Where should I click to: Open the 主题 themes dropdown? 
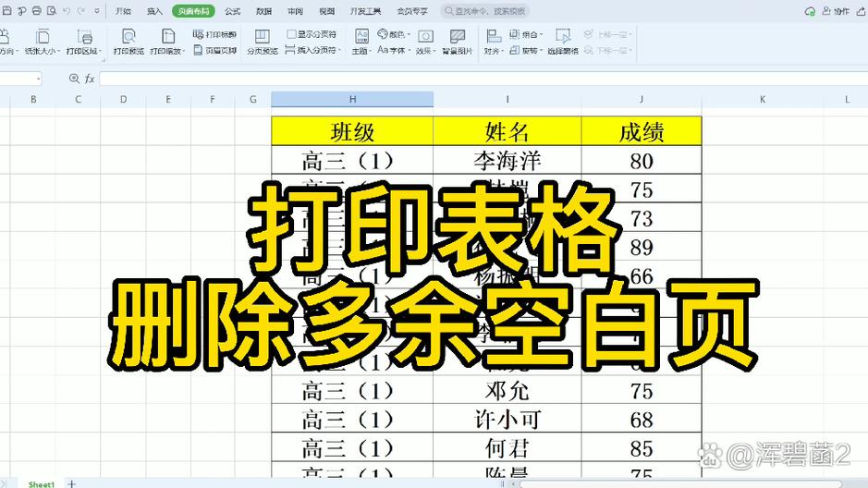click(361, 42)
